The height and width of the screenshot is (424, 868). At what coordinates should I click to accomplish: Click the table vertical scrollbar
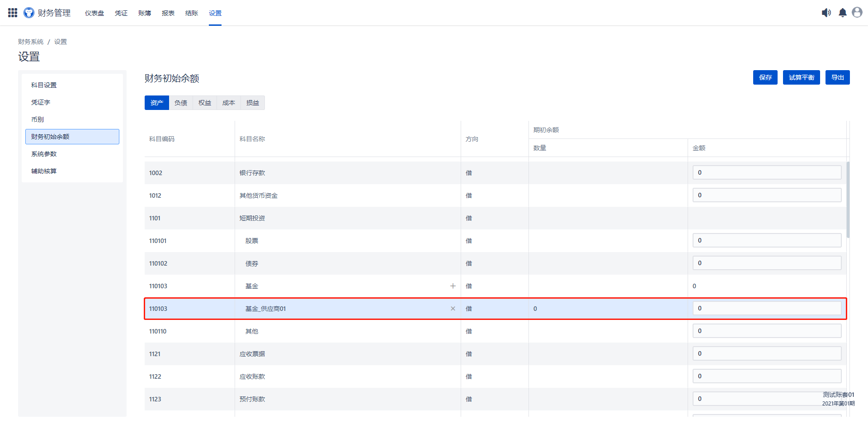click(848, 200)
